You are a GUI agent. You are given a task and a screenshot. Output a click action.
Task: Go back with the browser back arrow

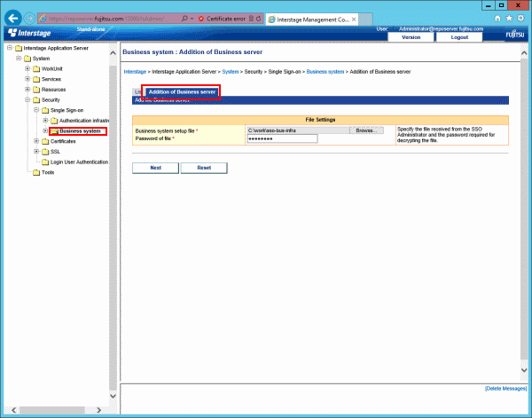click(13, 19)
